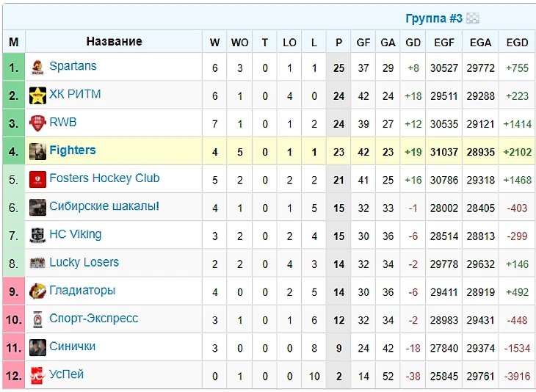536x392 pixels.
Task: Click the GF column header
Action: 363,43
